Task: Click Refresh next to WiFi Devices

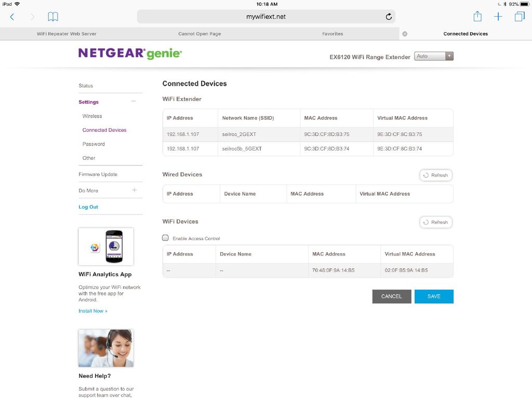Action: pos(435,222)
